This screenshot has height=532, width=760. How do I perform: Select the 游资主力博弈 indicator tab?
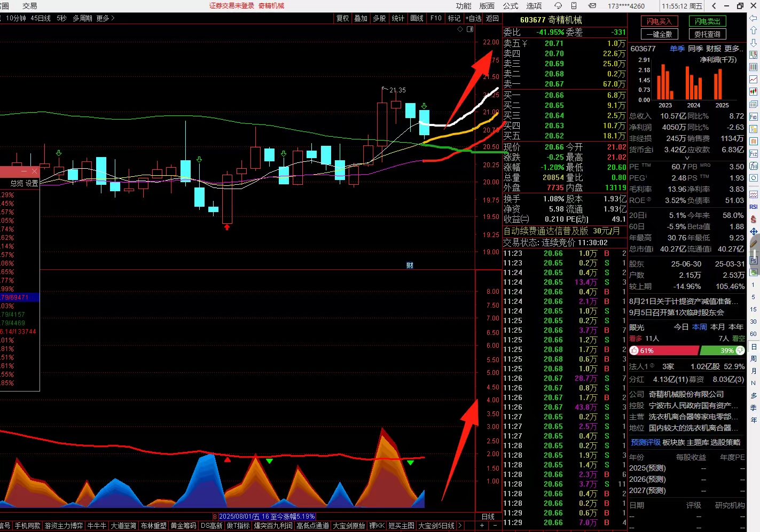(x=64, y=526)
